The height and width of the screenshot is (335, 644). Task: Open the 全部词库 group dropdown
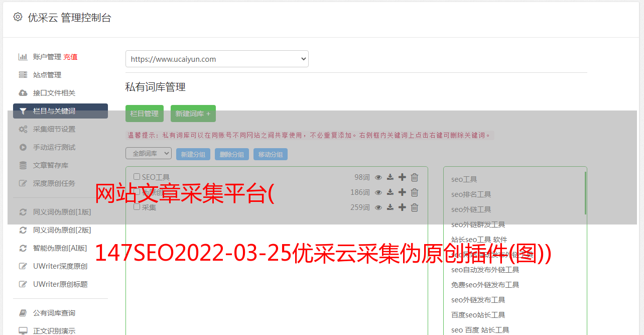coord(149,153)
